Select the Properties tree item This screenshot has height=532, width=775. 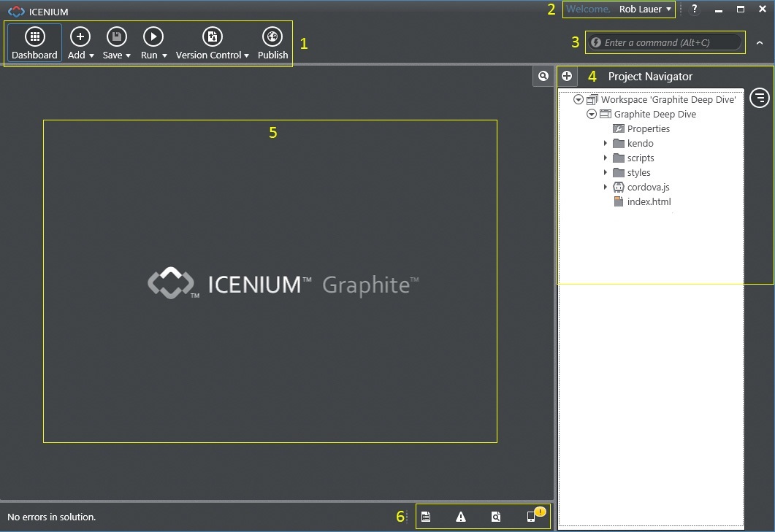tap(649, 129)
